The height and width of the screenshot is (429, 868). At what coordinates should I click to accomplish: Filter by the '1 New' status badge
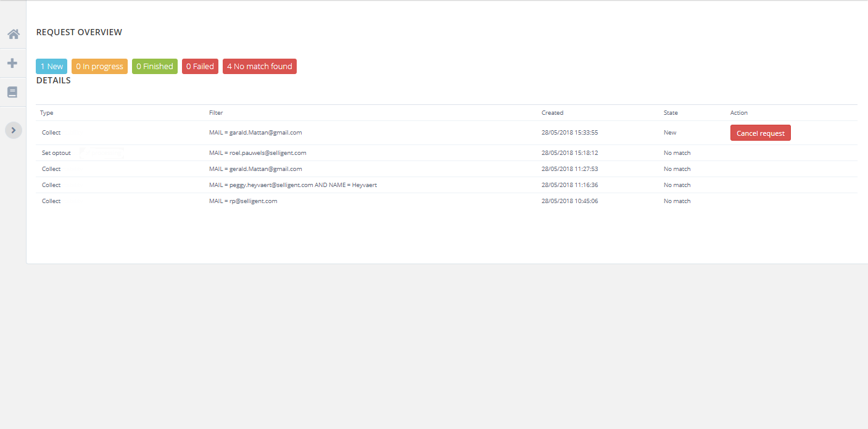(x=51, y=66)
